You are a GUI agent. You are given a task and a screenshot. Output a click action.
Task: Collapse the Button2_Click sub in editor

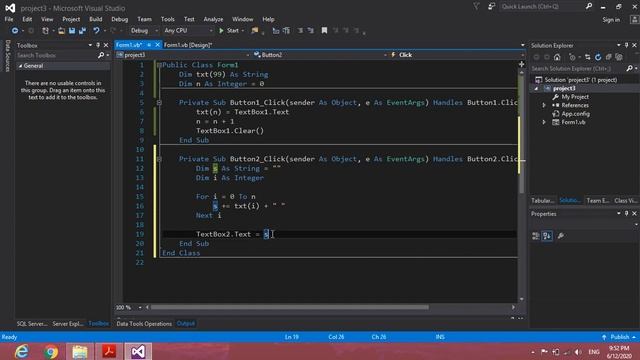click(x=159, y=159)
